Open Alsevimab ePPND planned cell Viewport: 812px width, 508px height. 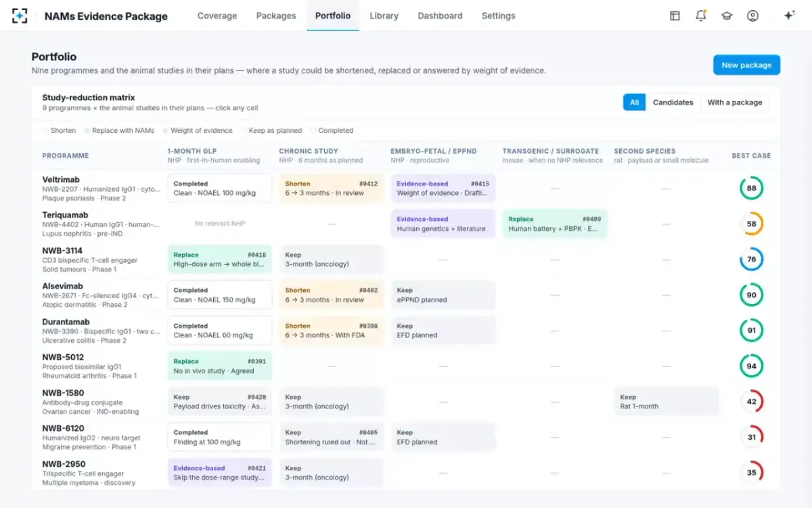pos(443,295)
